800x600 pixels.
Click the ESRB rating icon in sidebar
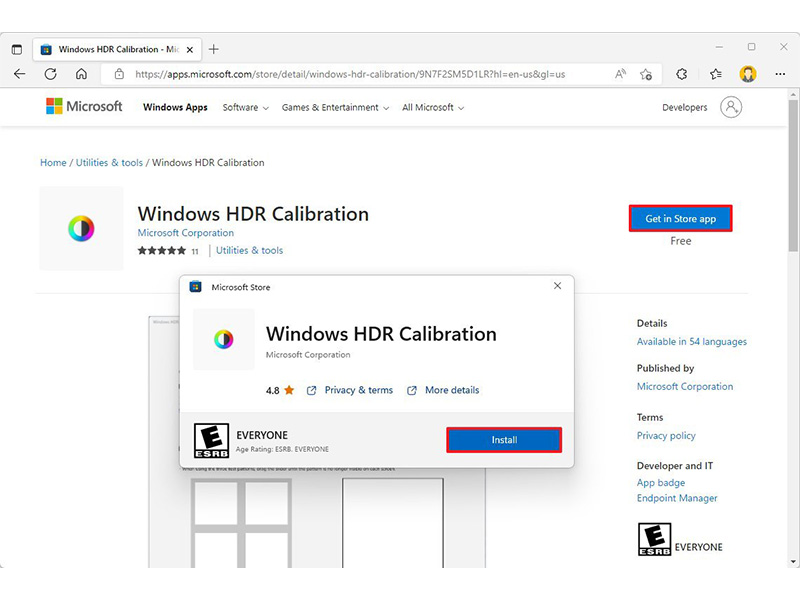click(x=655, y=539)
